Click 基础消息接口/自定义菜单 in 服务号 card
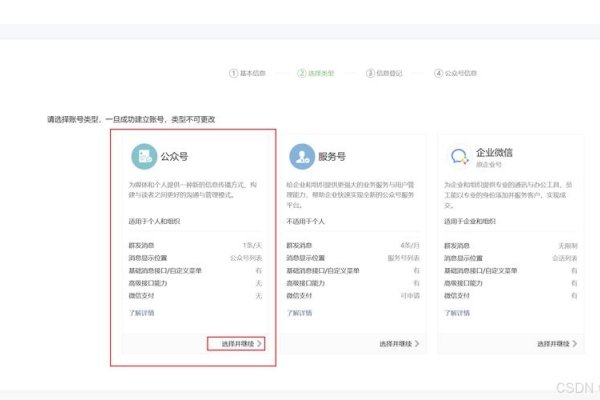600x400 pixels. coord(323,270)
